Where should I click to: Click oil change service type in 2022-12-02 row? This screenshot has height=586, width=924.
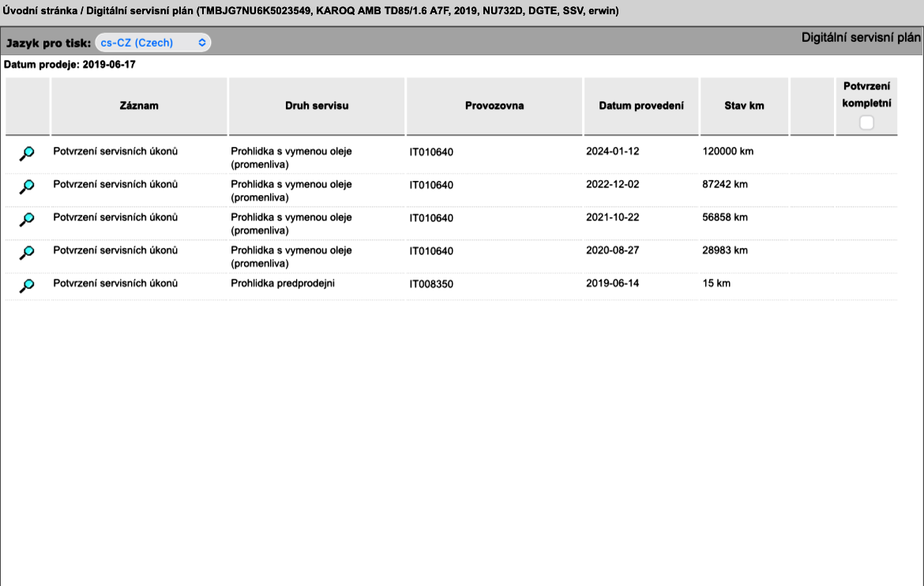291,190
